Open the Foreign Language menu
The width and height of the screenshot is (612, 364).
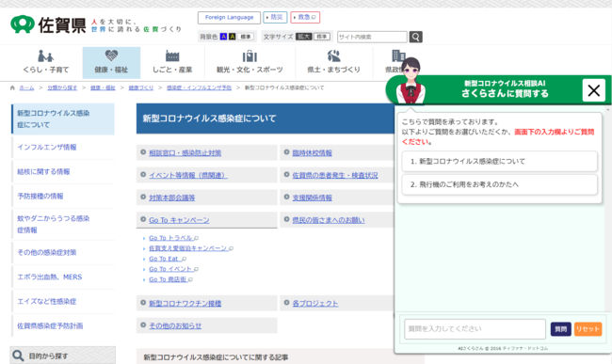click(229, 18)
